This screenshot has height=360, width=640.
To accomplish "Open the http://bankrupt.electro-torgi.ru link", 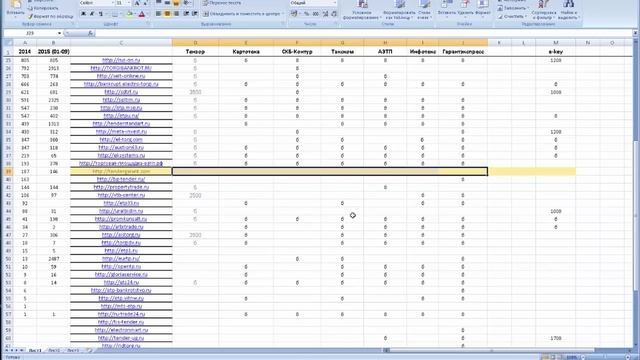I will [121, 84].
